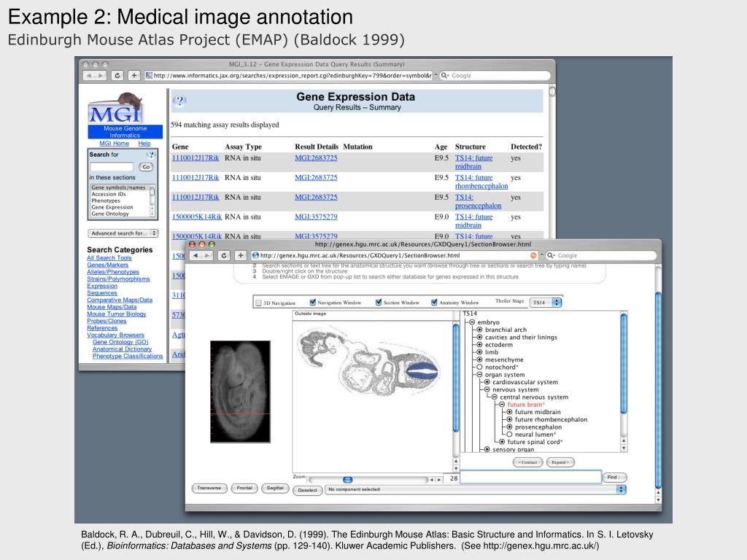This screenshot has height=560, width=747.
Task: Click the globe site icon in SectionBrowser address bar
Action: [x=255, y=256]
